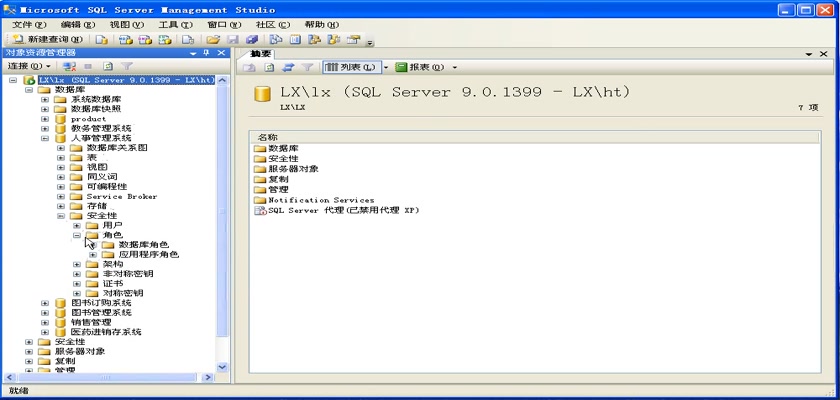Open the Template Explorer toolbar icon
Viewport: 840px width, 400px height.
(x=334, y=40)
